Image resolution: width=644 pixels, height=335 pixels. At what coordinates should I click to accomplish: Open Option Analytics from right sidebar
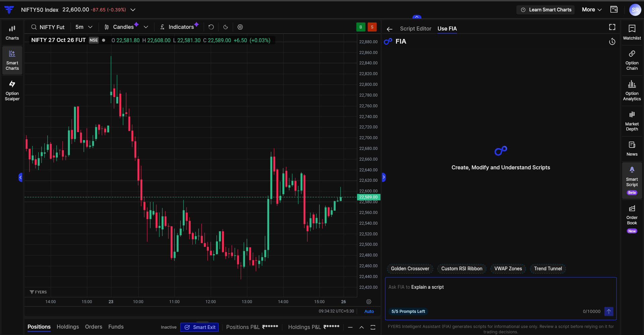632,91
